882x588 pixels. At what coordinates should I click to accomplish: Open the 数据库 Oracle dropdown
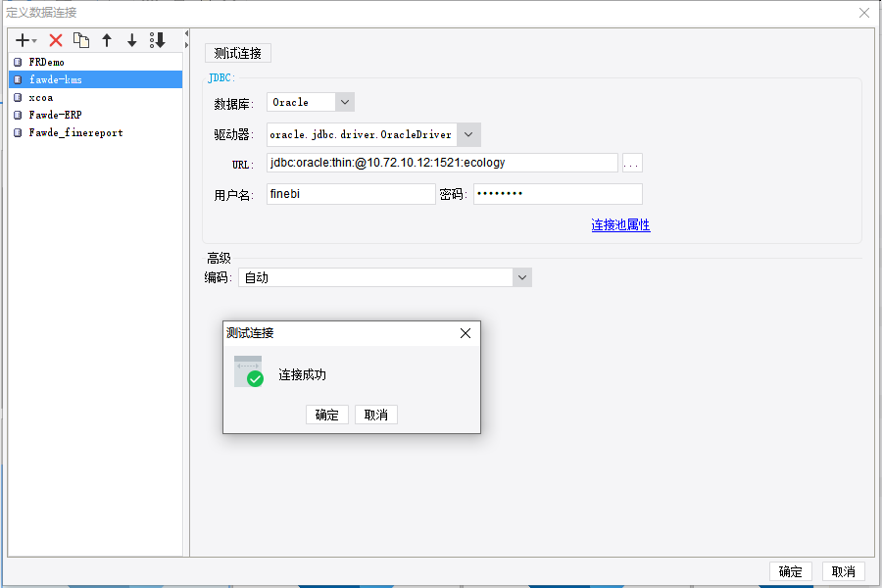(x=345, y=102)
